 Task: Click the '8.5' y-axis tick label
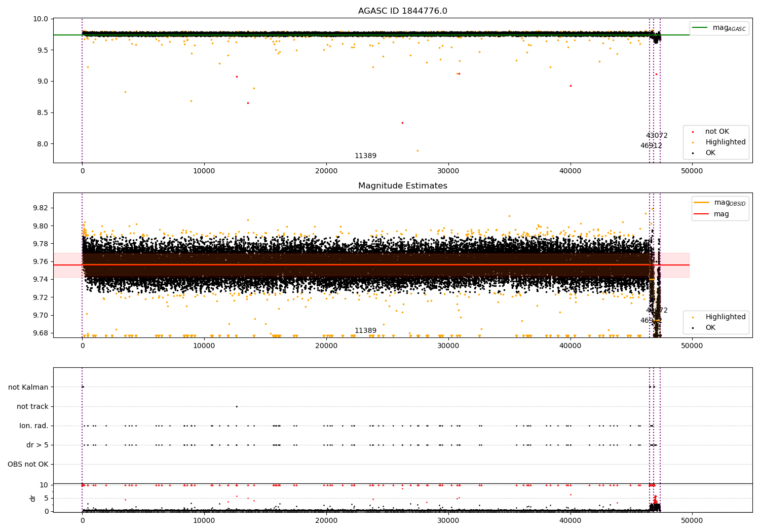point(43,112)
